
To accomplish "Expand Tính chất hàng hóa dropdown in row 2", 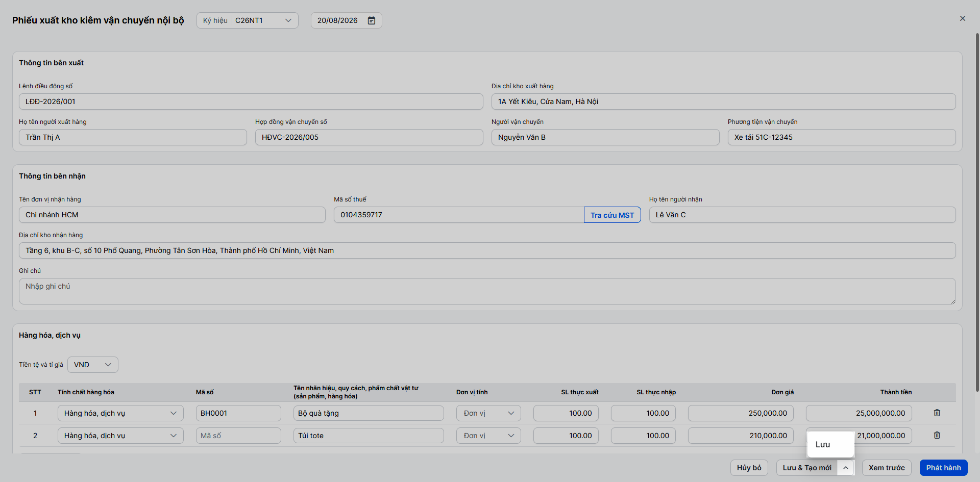I will (120, 436).
